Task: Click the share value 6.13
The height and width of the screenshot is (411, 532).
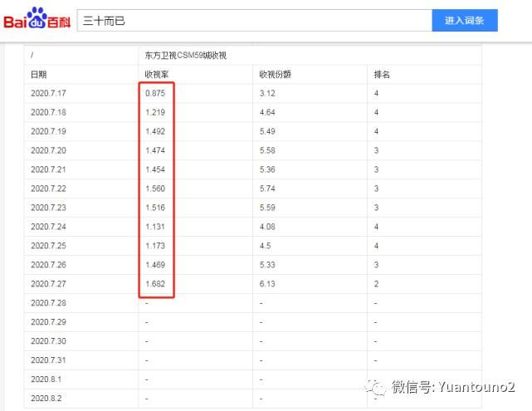Action: click(267, 284)
